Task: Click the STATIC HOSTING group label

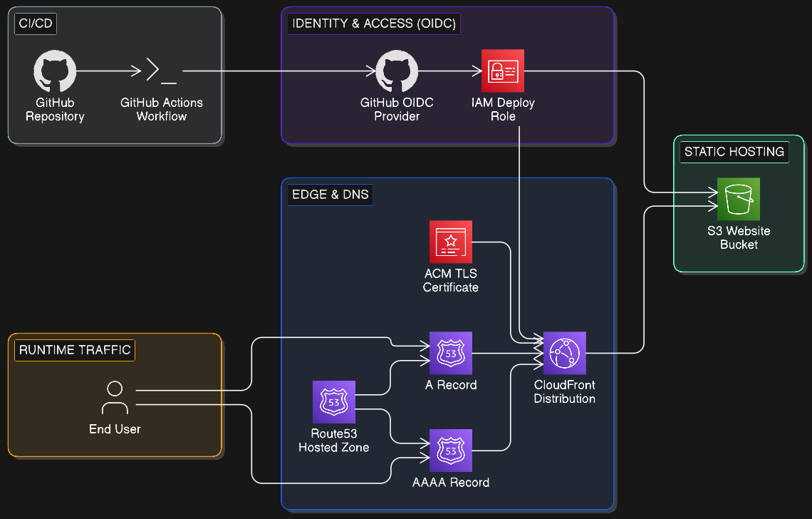Action: point(734,152)
